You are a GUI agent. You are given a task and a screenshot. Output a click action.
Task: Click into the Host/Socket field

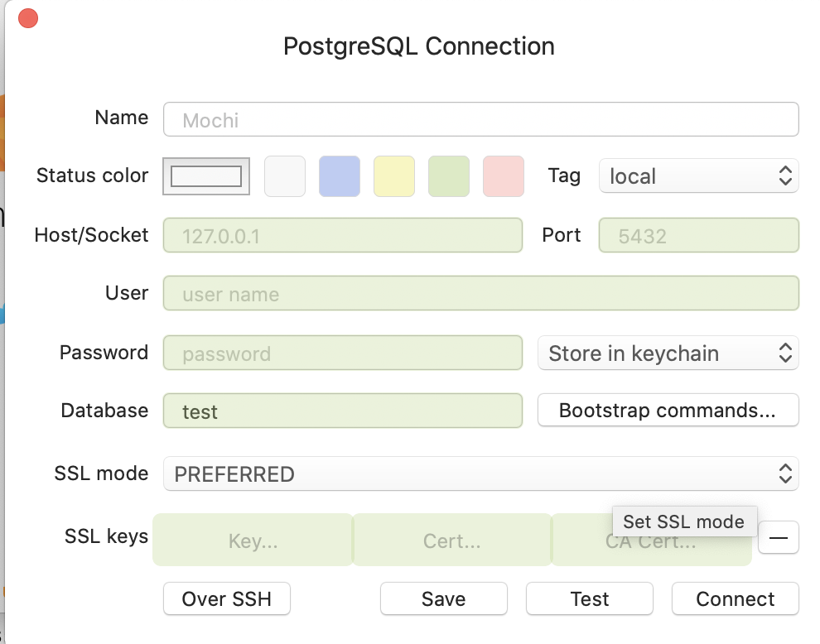pyautogui.click(x=343, y=236)
